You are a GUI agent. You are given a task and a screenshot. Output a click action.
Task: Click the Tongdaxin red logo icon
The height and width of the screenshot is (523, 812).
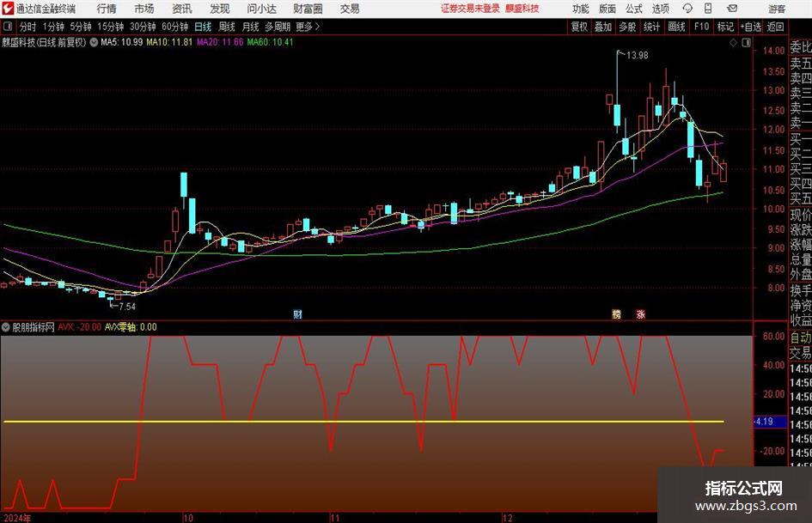pos(8,9)
